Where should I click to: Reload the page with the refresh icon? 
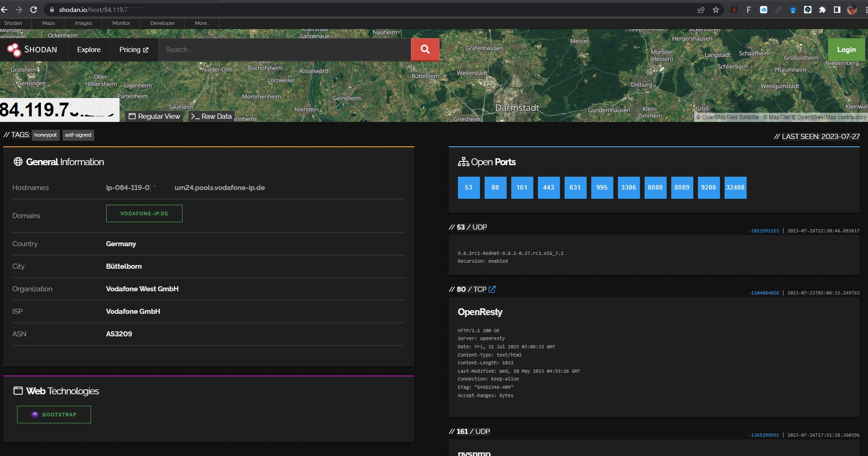(34, 10)
